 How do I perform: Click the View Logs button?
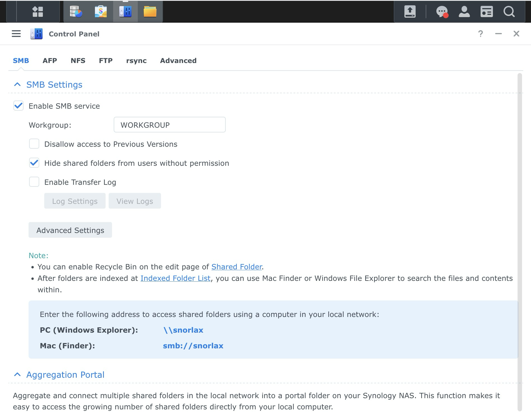135,201
